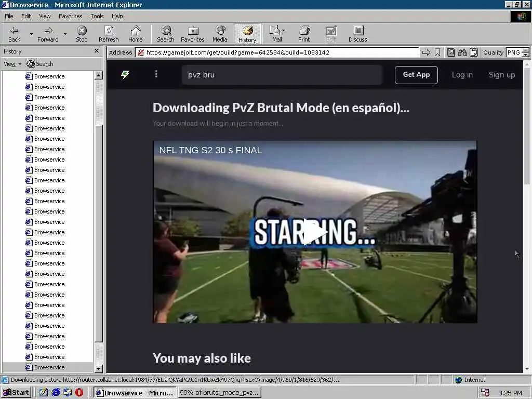Expand the Forward button dropdown arrow

point(65,34)
